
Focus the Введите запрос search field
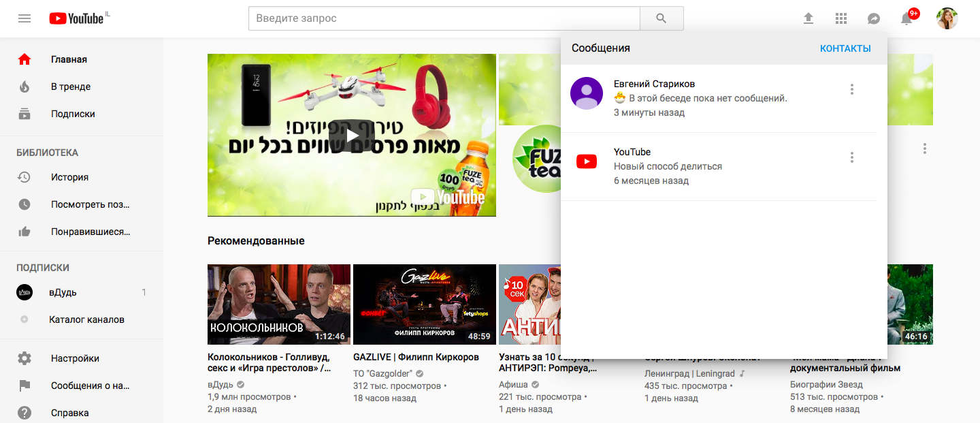(444, 18)
